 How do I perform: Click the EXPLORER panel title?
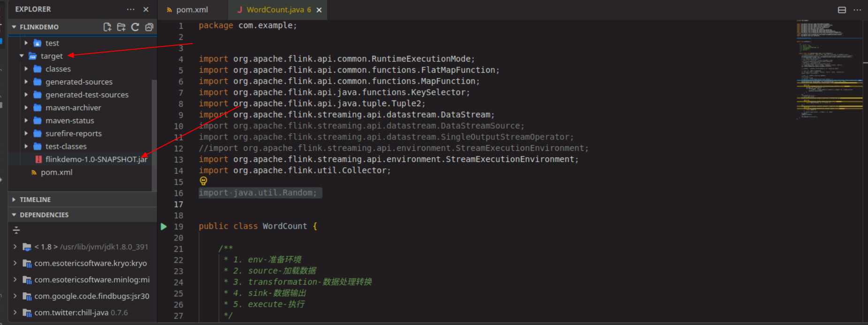click(33, 9)
